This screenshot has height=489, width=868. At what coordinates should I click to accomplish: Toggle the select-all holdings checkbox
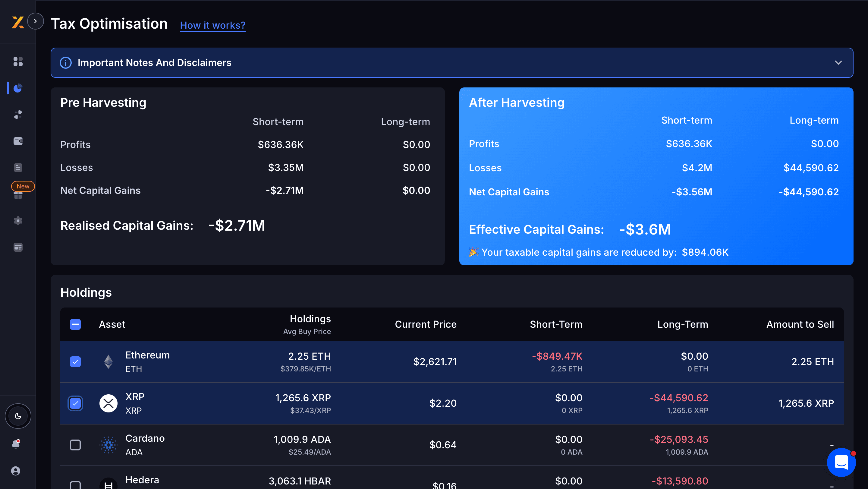[x=75, y=324]
